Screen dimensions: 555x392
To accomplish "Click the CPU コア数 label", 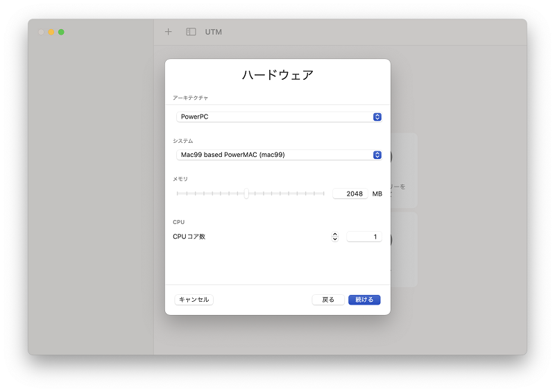I will pyautogui.click(x=189, y=237).
